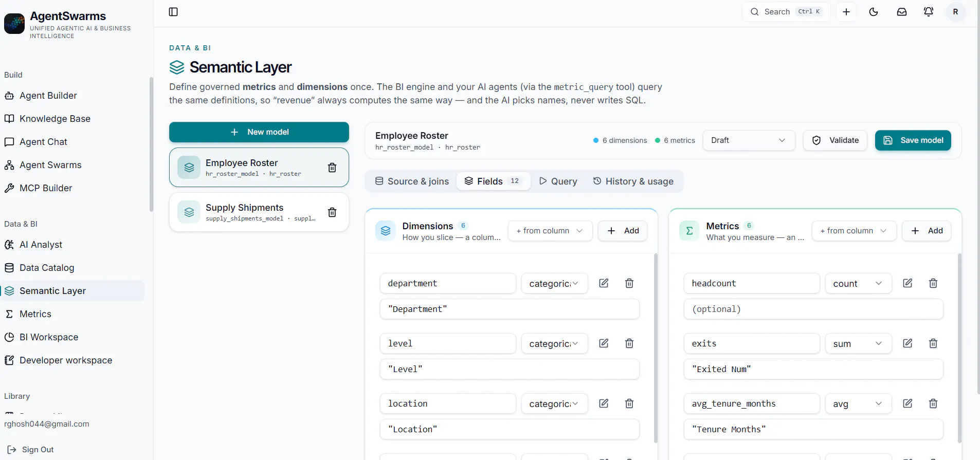Delete the exits metric
This screenshot has width=980, height=460.
[933, 343]
